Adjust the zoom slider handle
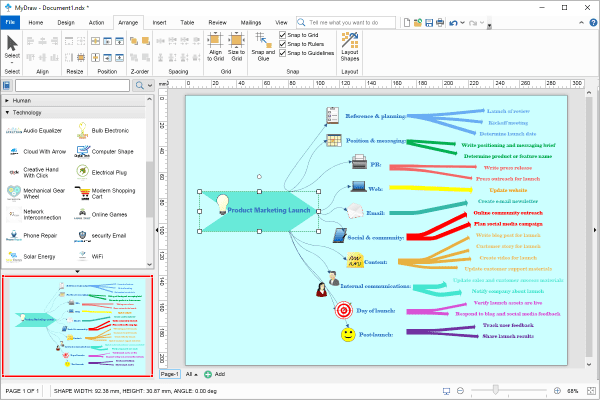Screen dimensions: 600x400 [x=496, y=390]
